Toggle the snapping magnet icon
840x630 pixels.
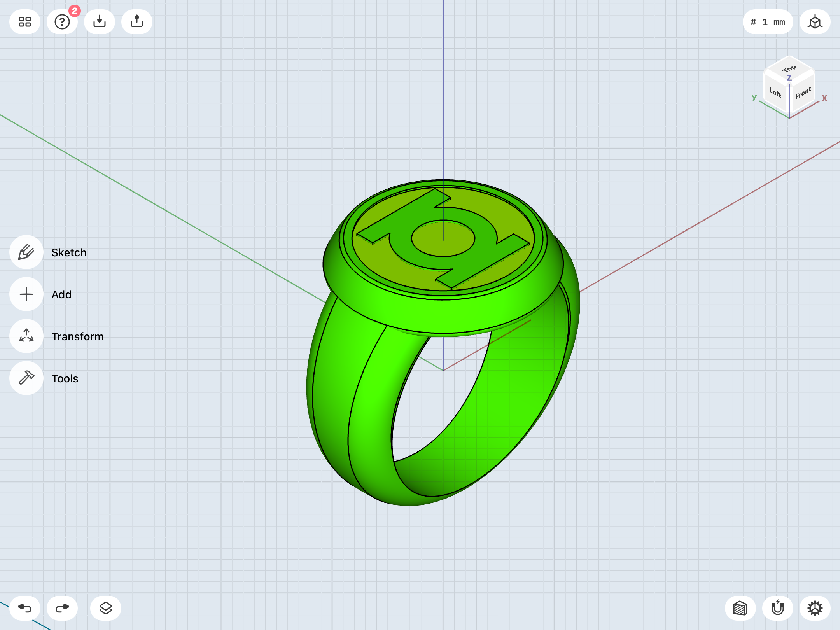click(x=778, y=608)
